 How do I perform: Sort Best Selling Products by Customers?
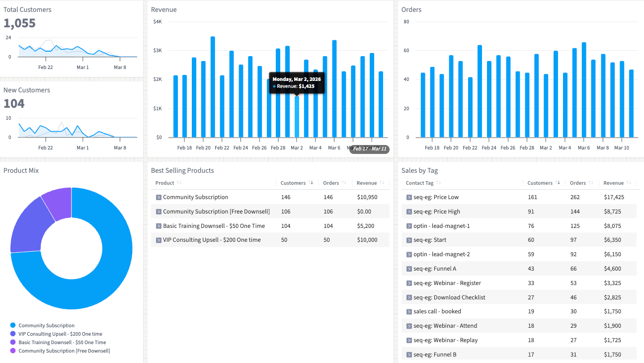click(293, 183)
